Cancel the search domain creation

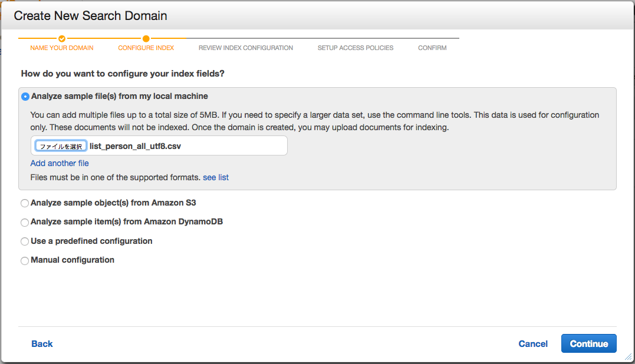pyautogui.click(x=533, y=344)
